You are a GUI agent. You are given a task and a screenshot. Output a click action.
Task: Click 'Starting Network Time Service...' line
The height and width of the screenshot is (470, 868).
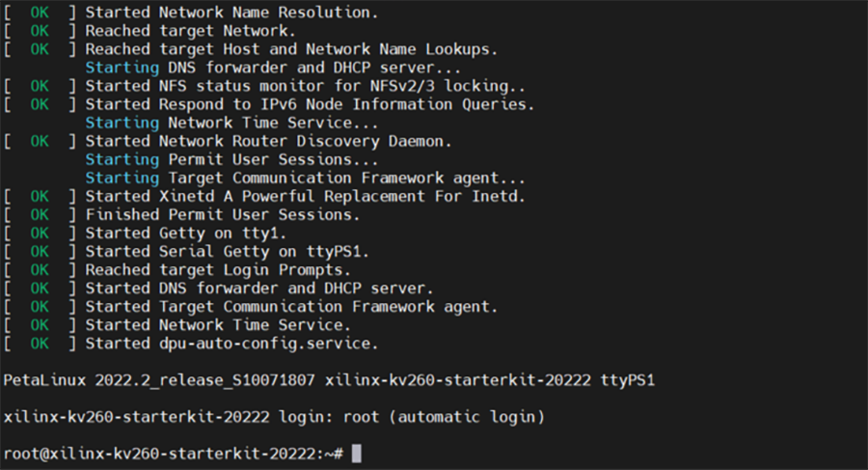click(x=231, y=123)
